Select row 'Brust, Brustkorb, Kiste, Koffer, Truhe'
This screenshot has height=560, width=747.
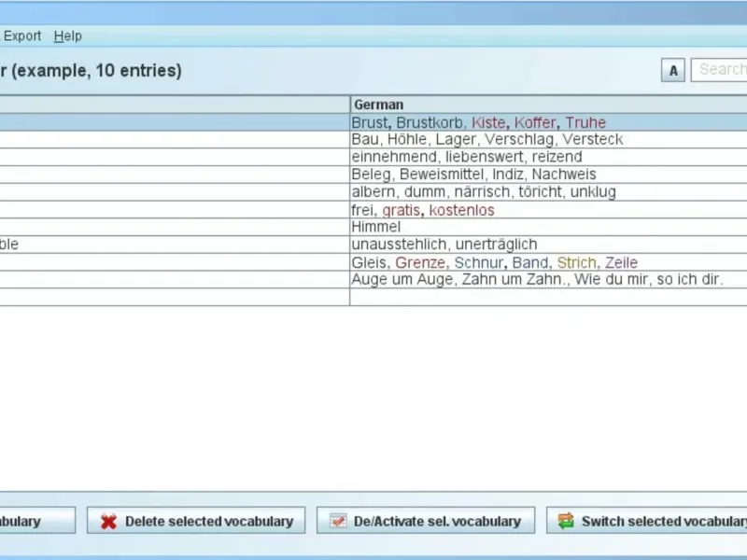point(373,122)
